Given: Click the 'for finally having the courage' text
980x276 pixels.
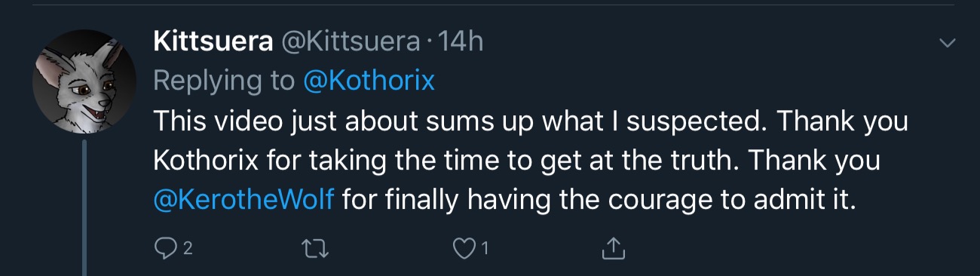Looking at the screenshot, I should tap(599, 198).
